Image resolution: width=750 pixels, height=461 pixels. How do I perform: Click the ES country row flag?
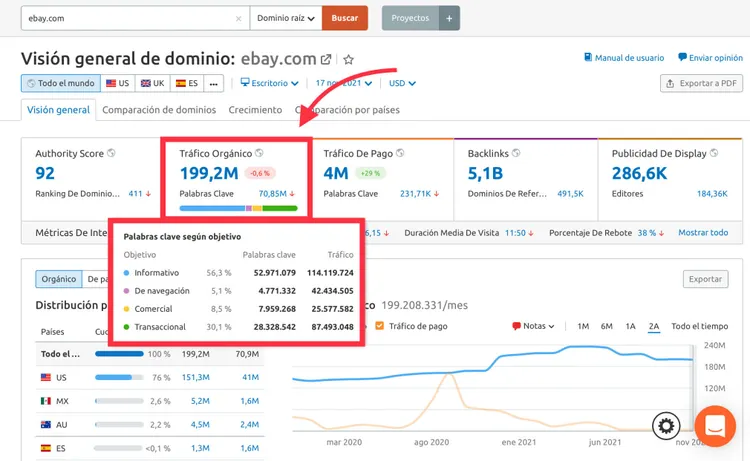pos(46,448)
